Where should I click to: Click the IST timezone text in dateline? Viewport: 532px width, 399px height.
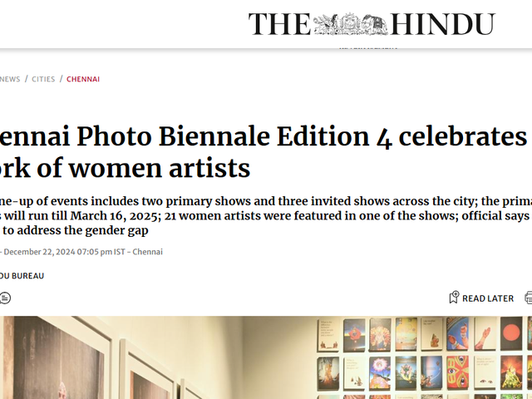120,252
